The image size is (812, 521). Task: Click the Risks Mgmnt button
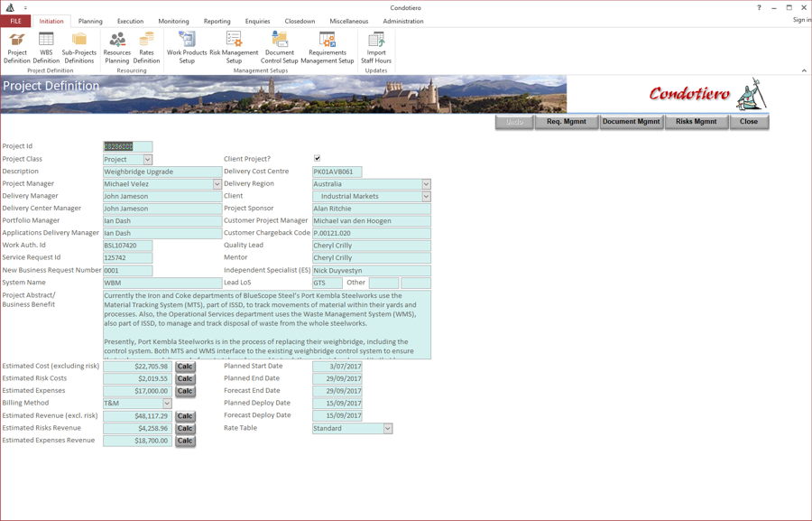pos(696,122)
